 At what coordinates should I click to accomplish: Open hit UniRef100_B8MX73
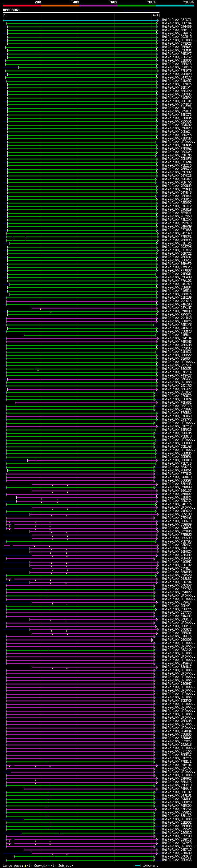176,115
